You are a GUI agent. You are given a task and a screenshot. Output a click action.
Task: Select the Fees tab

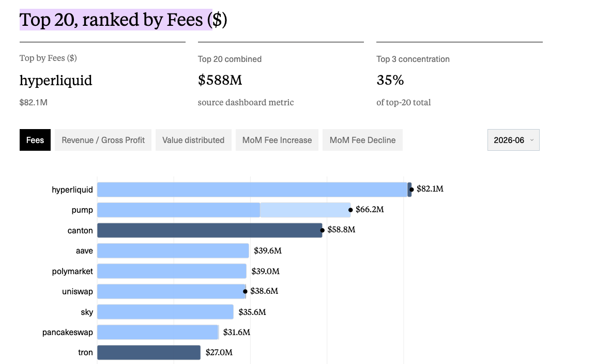[x=35, y=140]
